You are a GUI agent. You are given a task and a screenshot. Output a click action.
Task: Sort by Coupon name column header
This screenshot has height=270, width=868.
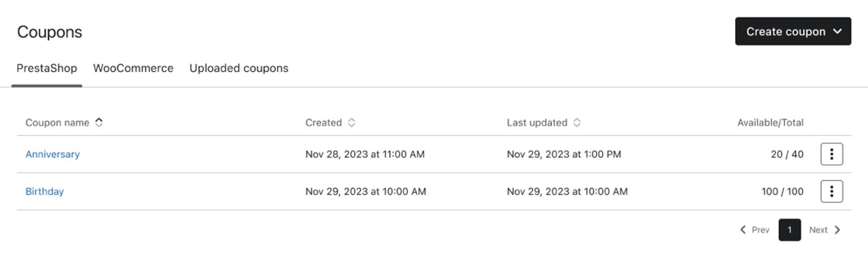(x=58, y=123)
